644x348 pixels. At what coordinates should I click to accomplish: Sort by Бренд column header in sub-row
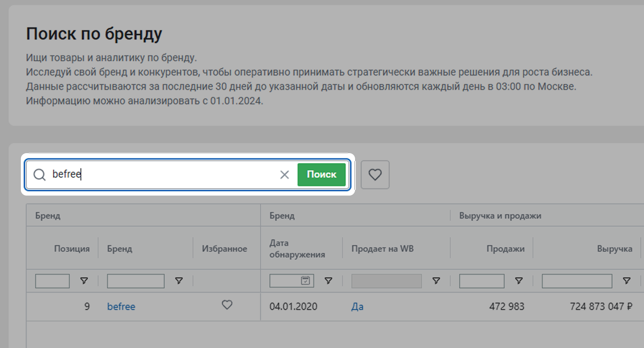click(120, 249)
